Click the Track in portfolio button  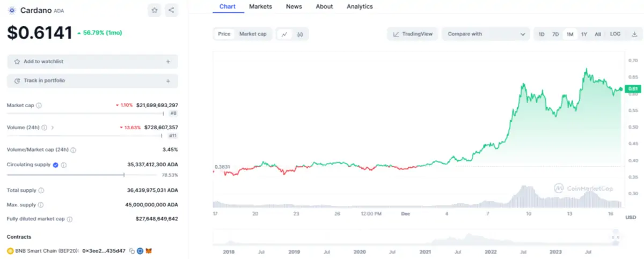click(x=92, y=81)
